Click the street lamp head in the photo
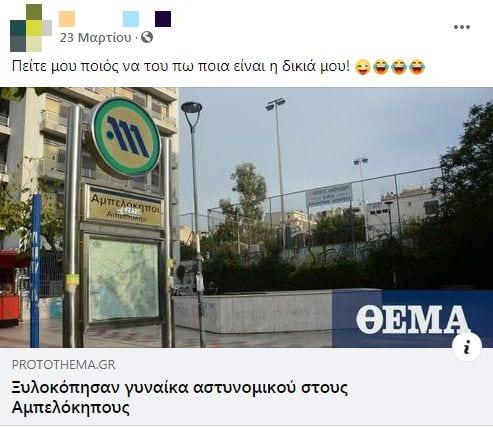The image size is (493, 427). tap(192, 108)
